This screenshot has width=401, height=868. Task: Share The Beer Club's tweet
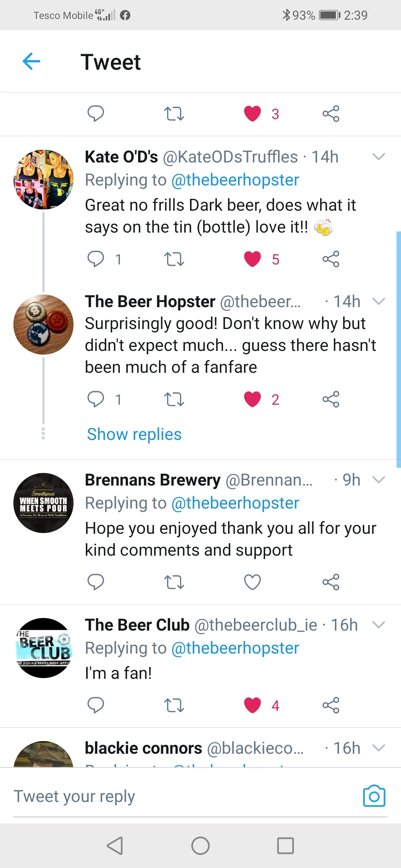coord(331,705)
